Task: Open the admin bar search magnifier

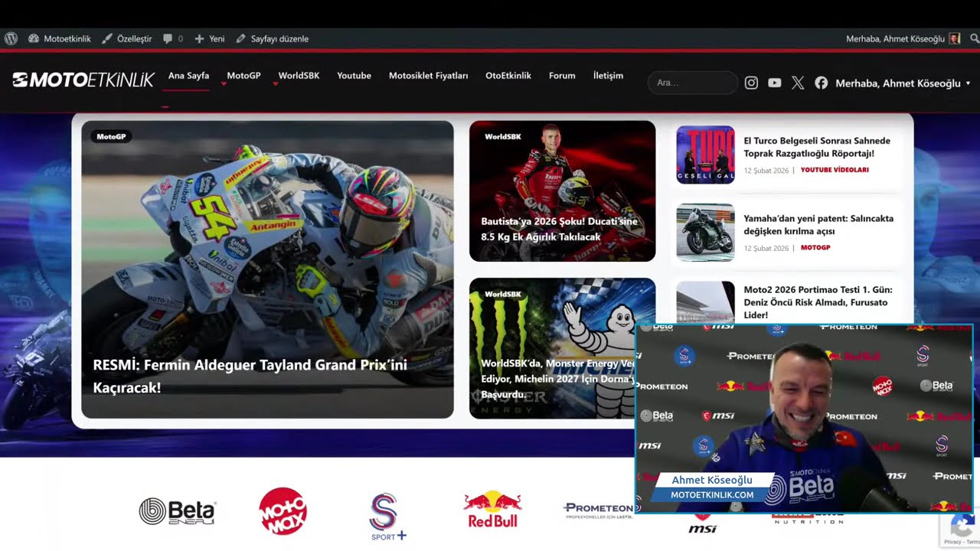Action: coord(974,38)
